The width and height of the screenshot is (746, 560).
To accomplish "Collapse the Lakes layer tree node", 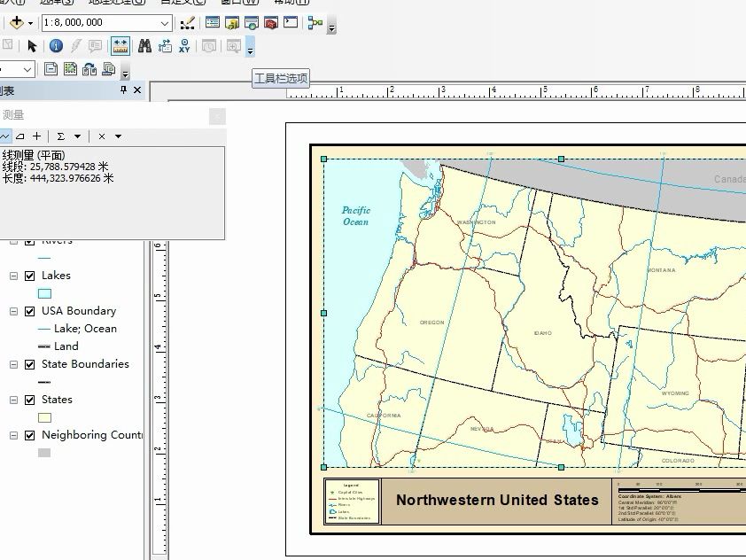I will click(14, 276).
